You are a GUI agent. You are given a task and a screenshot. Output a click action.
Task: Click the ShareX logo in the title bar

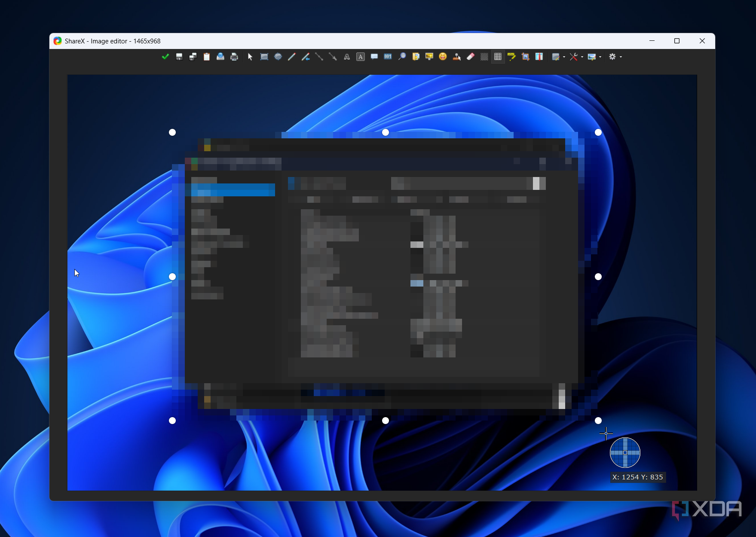[58, 41]
